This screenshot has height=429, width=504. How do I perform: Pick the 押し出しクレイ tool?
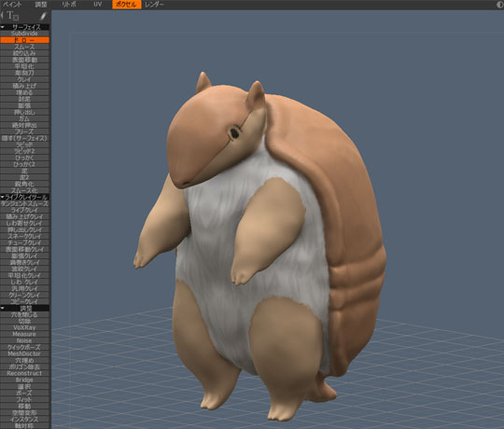point(25,229)
